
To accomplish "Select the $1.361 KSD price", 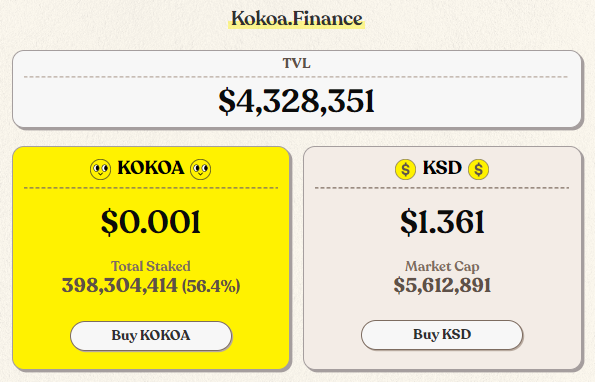I will click(442, 222).
